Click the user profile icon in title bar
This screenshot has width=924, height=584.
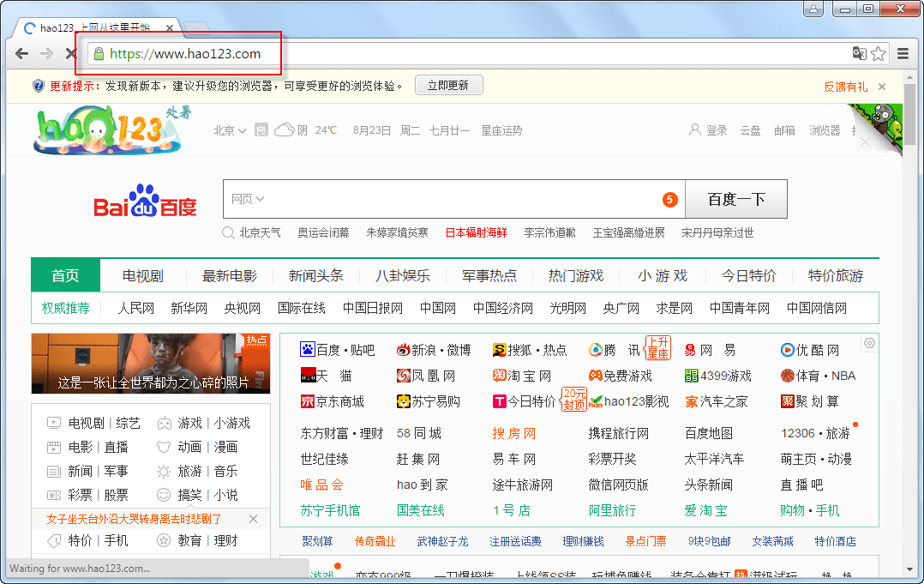tap(813, 9)
